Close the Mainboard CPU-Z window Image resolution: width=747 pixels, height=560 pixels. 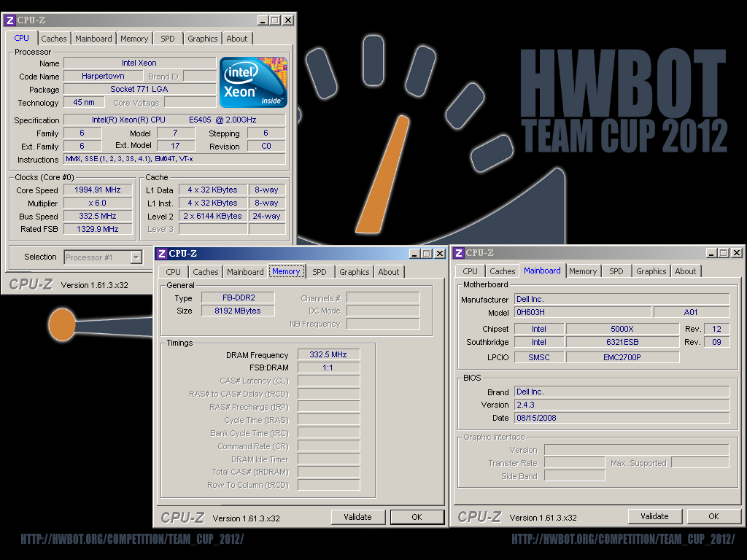(737, 253)
